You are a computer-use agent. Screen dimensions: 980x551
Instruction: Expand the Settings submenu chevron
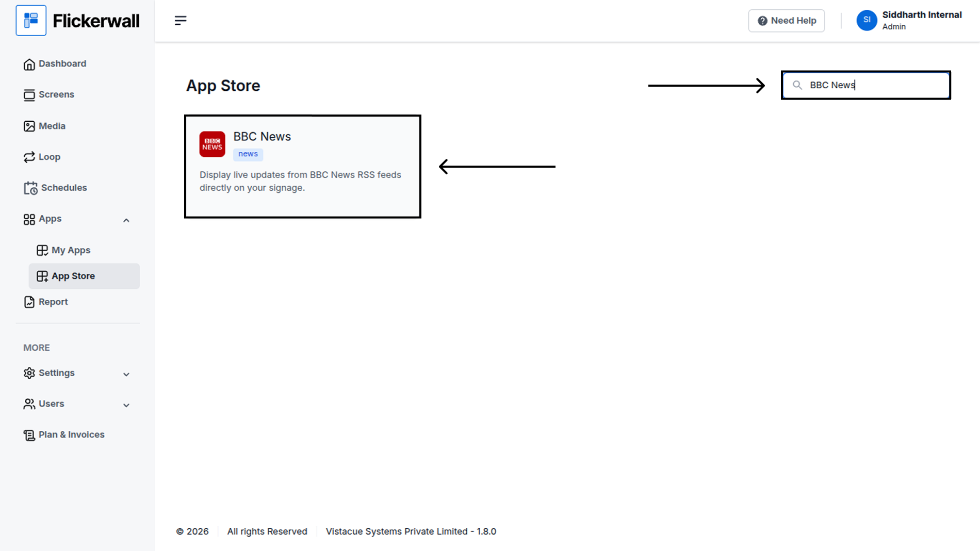tap(126, 375)
